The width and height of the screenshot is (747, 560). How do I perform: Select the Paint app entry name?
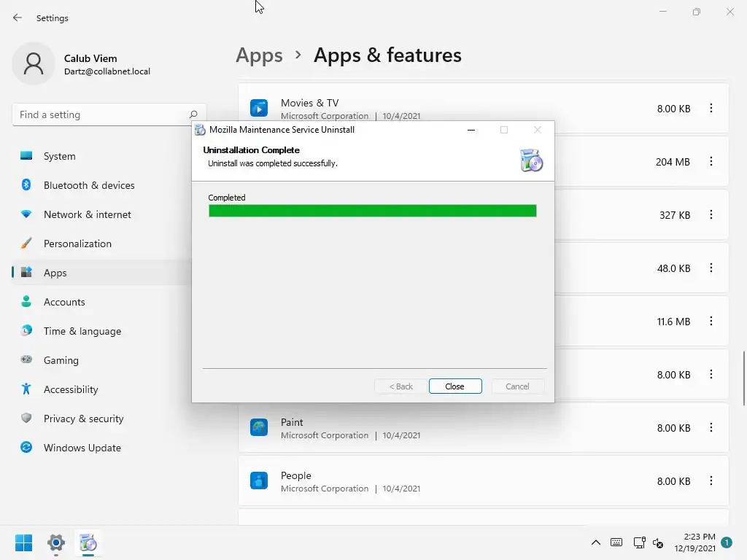[x=292, y=422]
